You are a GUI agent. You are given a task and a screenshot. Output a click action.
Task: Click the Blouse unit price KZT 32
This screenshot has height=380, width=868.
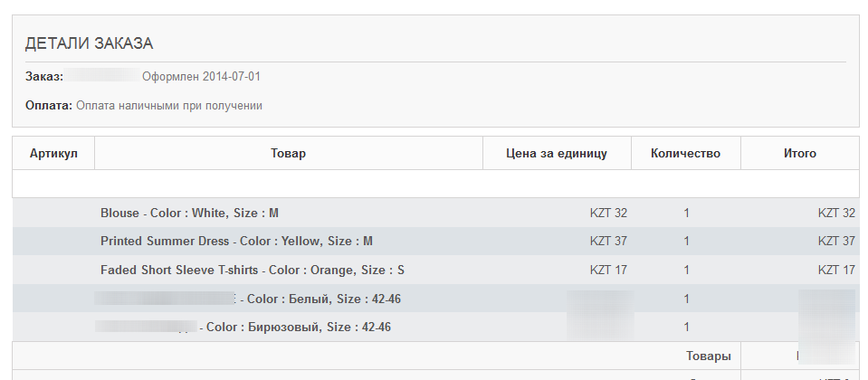click(608, 214)
